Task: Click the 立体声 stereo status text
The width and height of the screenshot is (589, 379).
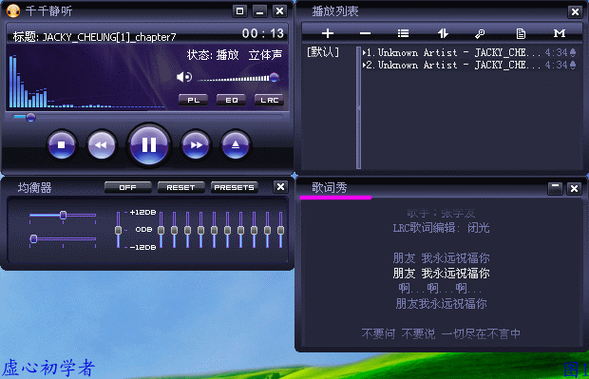Action: pyautogui.click(x=265, y=55)
